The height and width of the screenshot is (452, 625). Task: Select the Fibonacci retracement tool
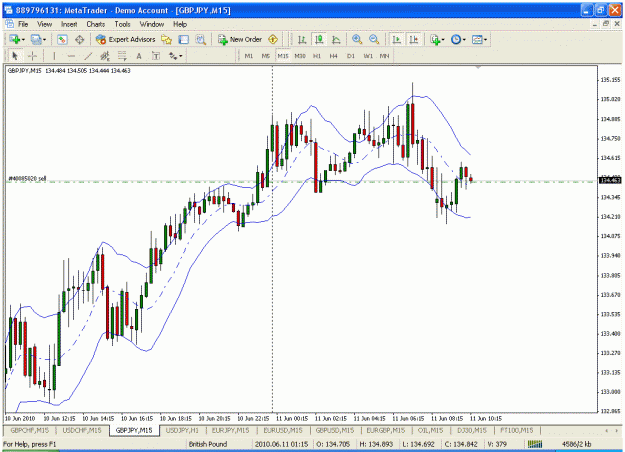point(122,56)
